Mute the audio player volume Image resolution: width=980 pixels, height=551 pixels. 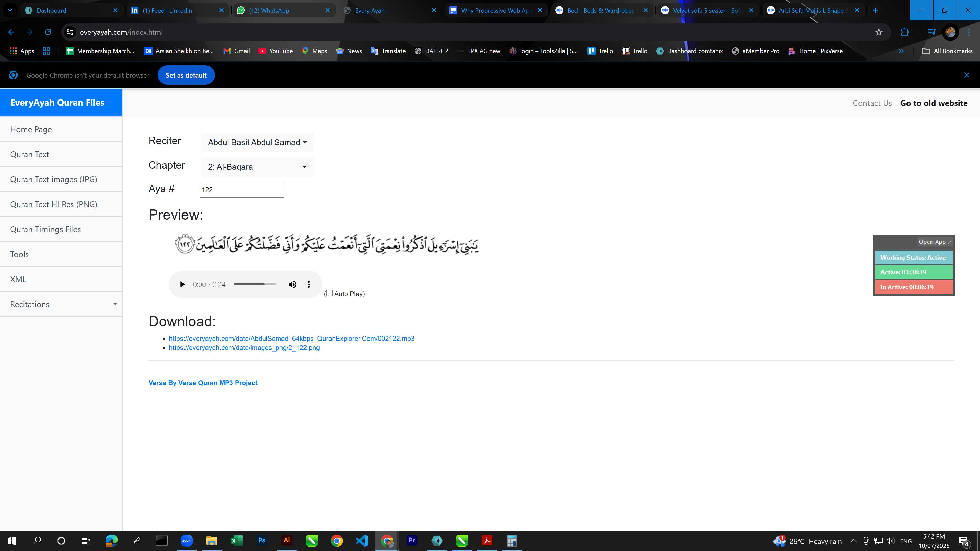[292, 284]
